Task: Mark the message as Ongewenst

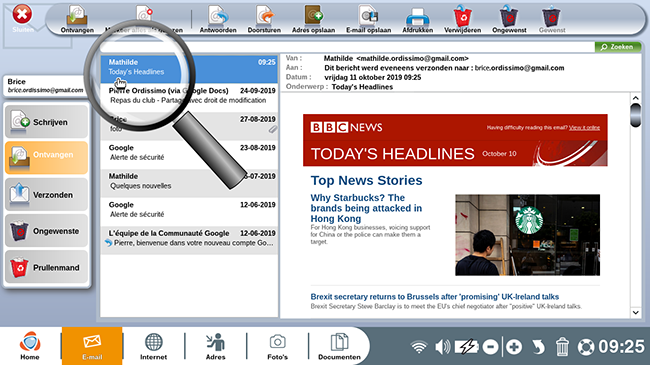Action: [x=509, y=19]
